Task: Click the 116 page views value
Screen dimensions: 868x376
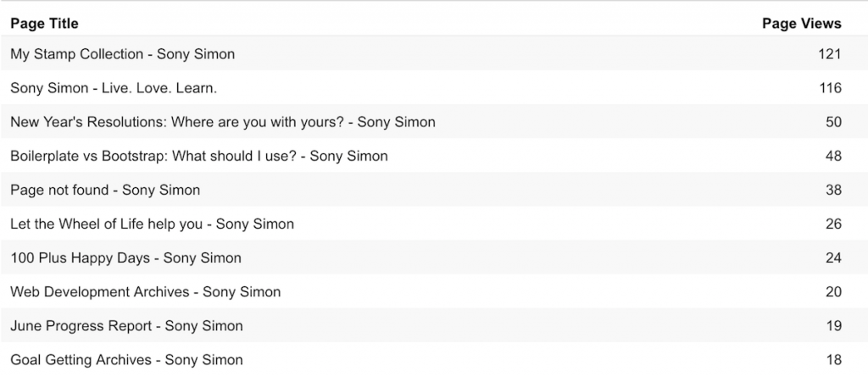Action: click(x=831, y=88)
